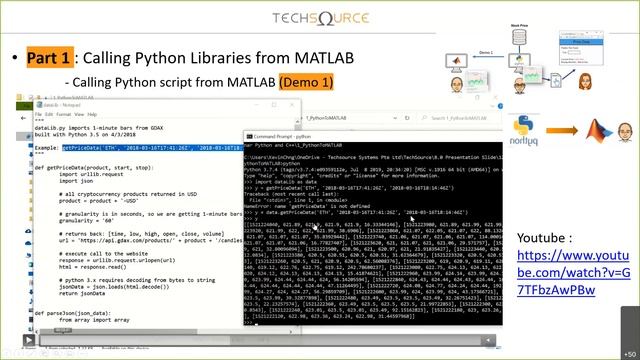Click the Python logo image
640x360 pixels.
524,131
